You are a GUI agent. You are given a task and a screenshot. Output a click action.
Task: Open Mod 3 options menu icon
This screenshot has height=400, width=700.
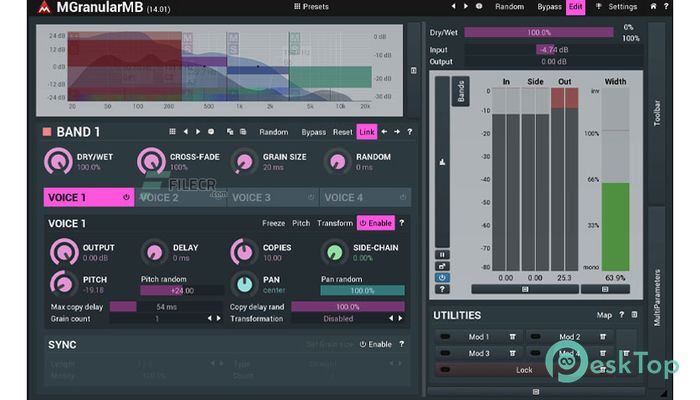point(512,353)
